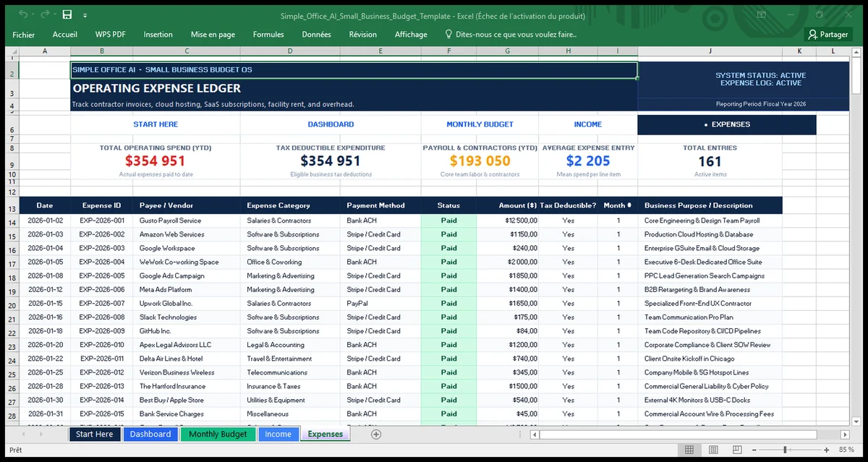Viewport: 868px width, 462px height.
Task: Select the Legal & Accounting category cell
Action: 290,345
